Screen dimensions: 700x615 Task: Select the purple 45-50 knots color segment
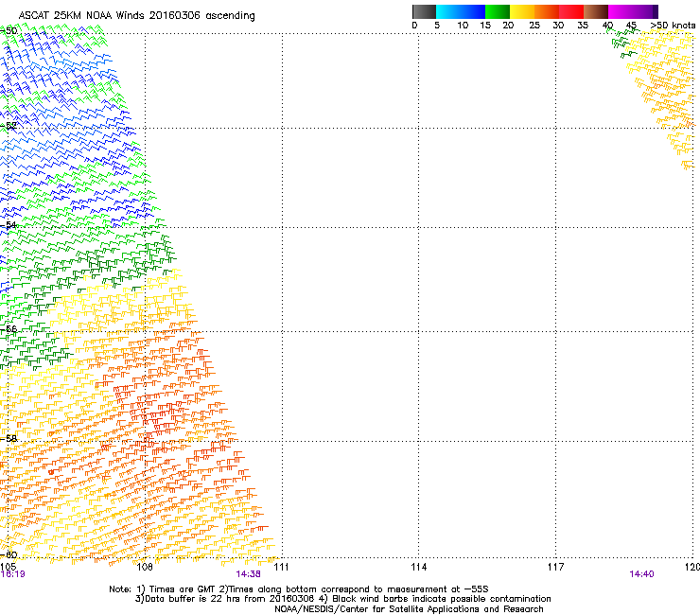click(645, 11)
